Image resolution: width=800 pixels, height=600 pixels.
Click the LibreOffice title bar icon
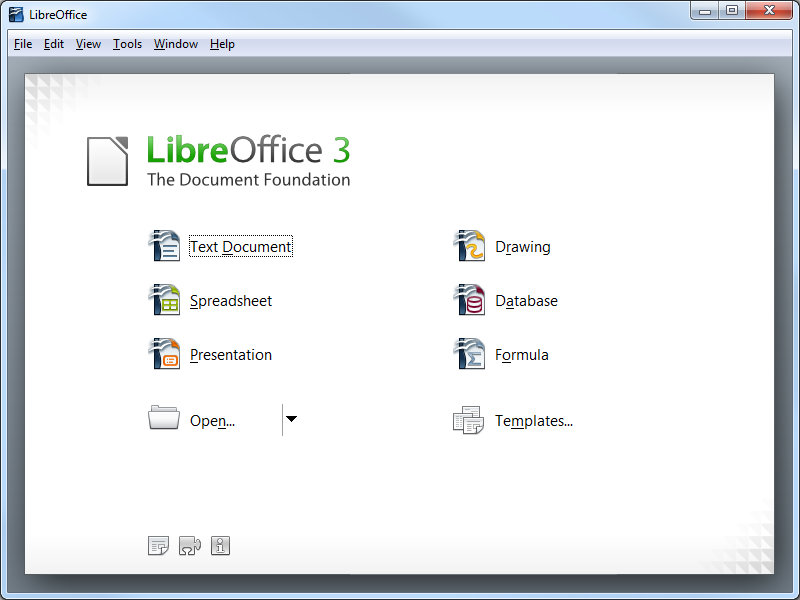[16, 14]
